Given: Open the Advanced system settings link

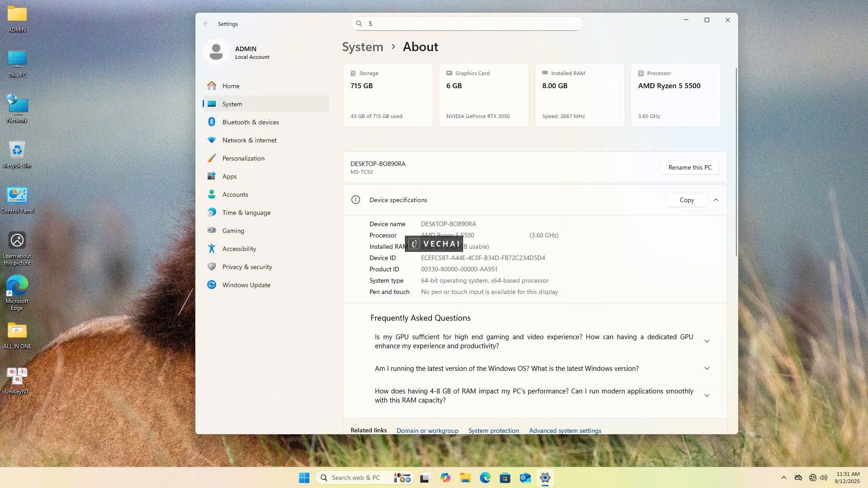Looking at the screenshot, I should click(x=565, y=431).
